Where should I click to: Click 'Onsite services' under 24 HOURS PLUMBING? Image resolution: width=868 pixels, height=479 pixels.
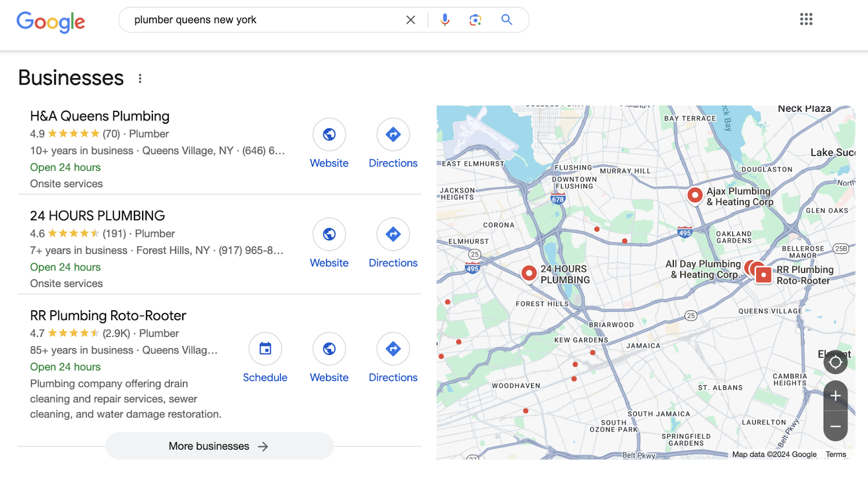click(x=67, y=284)
